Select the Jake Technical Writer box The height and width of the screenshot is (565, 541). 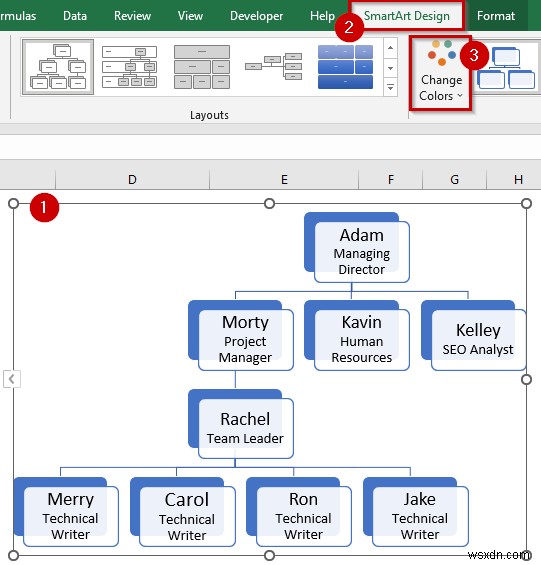click(420, 516)
